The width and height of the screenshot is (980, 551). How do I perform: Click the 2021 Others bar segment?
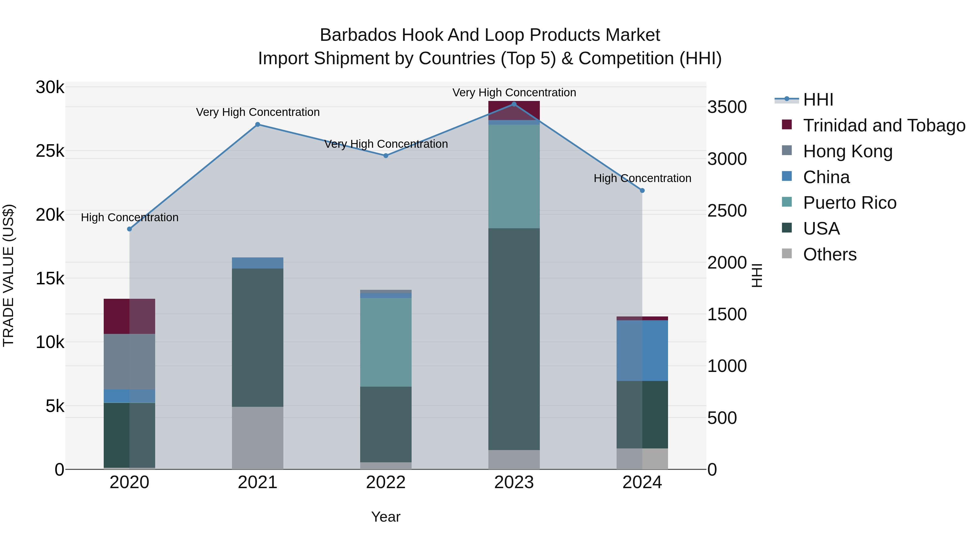pos(258,438)
